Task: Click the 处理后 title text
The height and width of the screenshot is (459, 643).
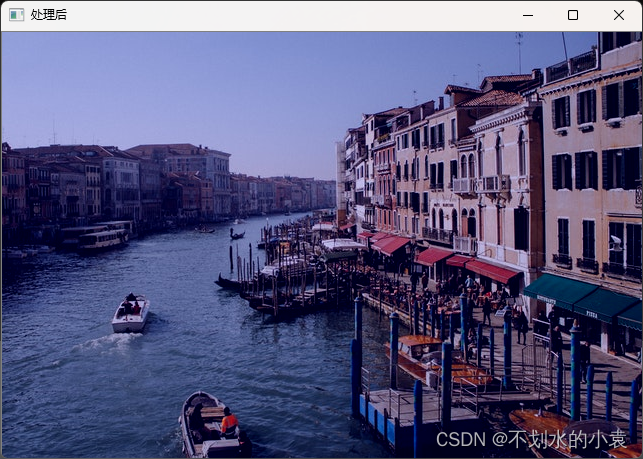Action: [48, 15]
